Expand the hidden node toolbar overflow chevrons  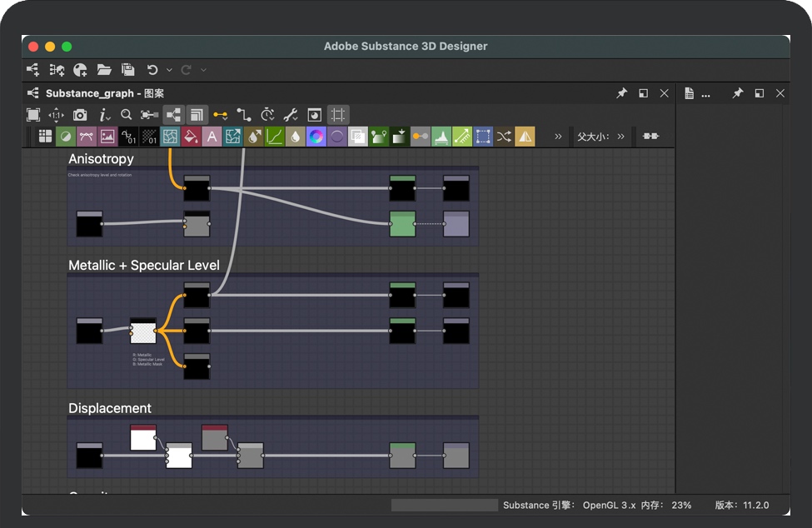[x=558, y=137]
